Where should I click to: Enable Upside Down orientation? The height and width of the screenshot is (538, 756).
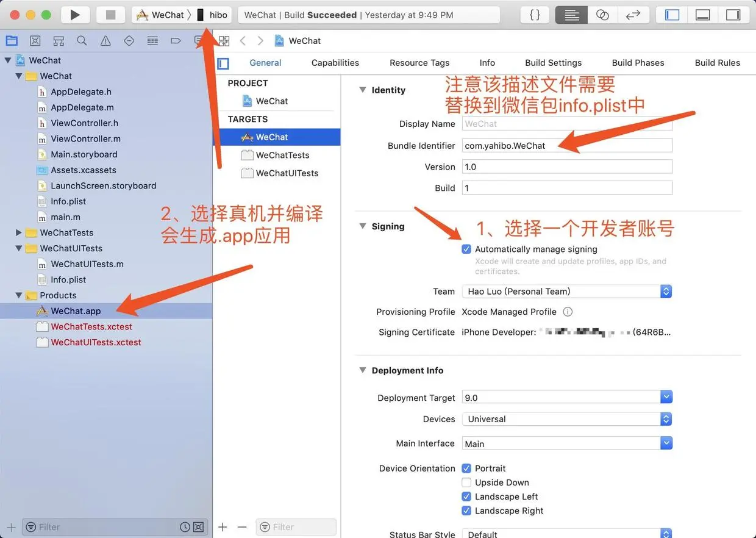[x=466, y=482]
